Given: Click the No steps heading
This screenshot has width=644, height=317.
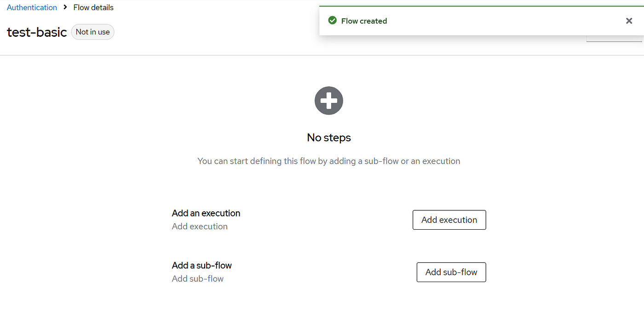Looking at the screenshot, I should [329, 137].
